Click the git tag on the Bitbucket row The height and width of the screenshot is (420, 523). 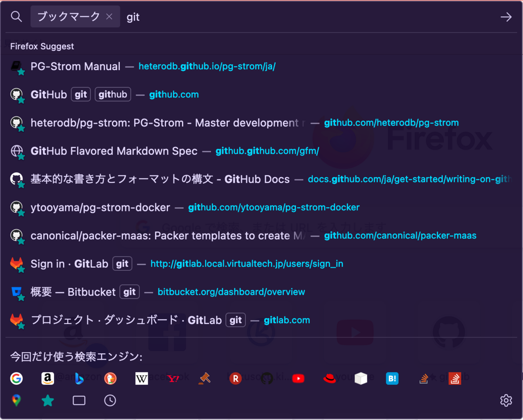(x=129, y=292)
